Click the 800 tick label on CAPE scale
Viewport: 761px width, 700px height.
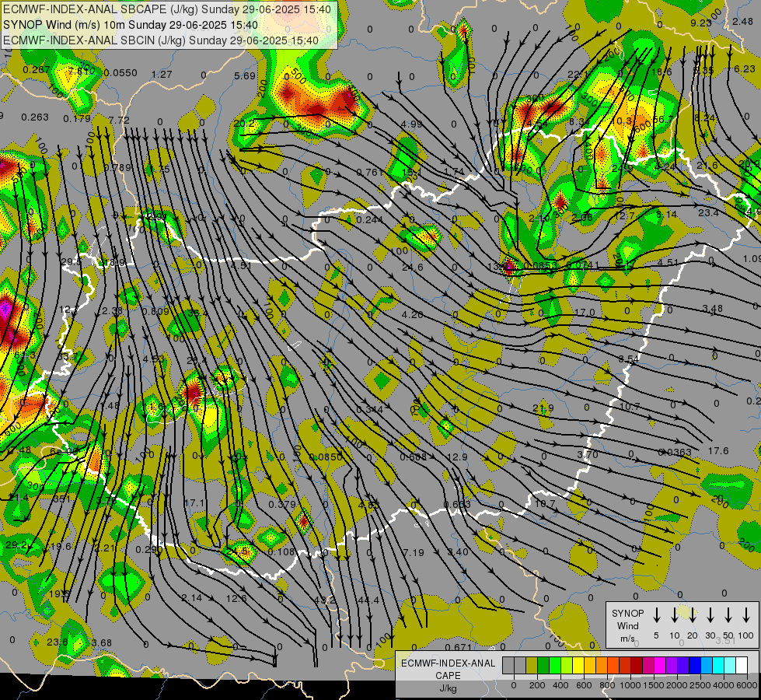(x=606, y=685)
